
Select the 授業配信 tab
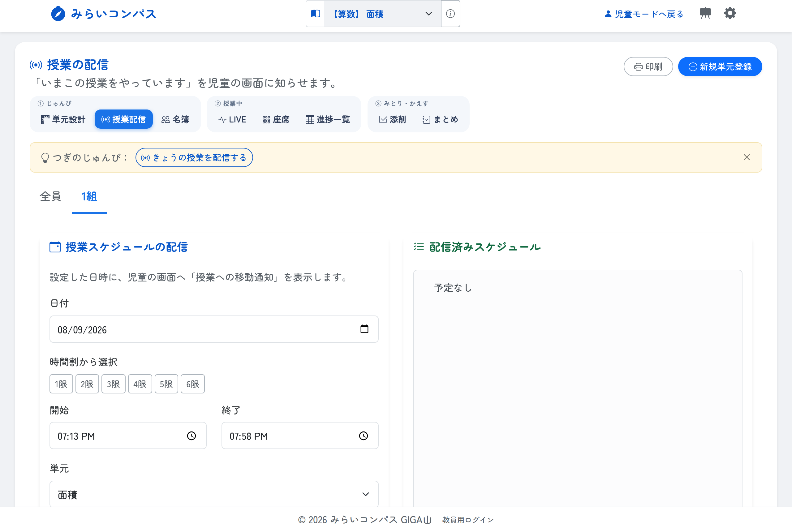[x=123, y=119]
